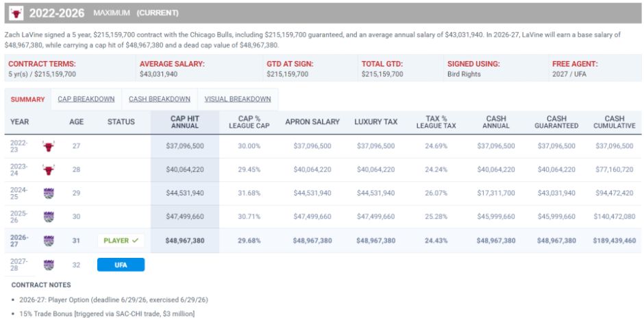Screen dimensions: 644x323
Task: Click the Apron Salary column header
Action: (x=312, y=121)
